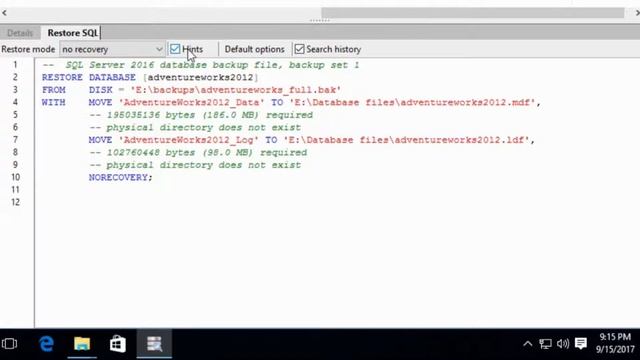Screen dimensions: 640x360
Task: Open File Explorer from the taskbar
Action: [x=82, y=344]
